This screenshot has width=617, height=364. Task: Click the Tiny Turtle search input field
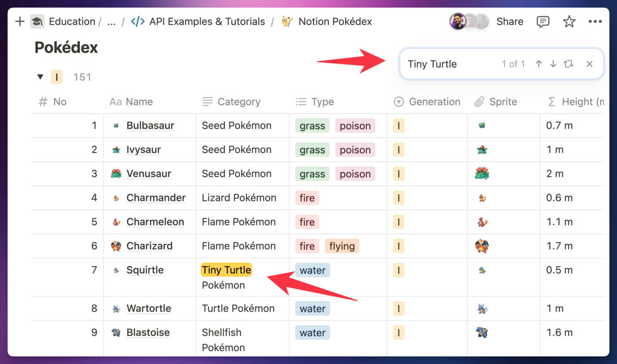(432, 64)
